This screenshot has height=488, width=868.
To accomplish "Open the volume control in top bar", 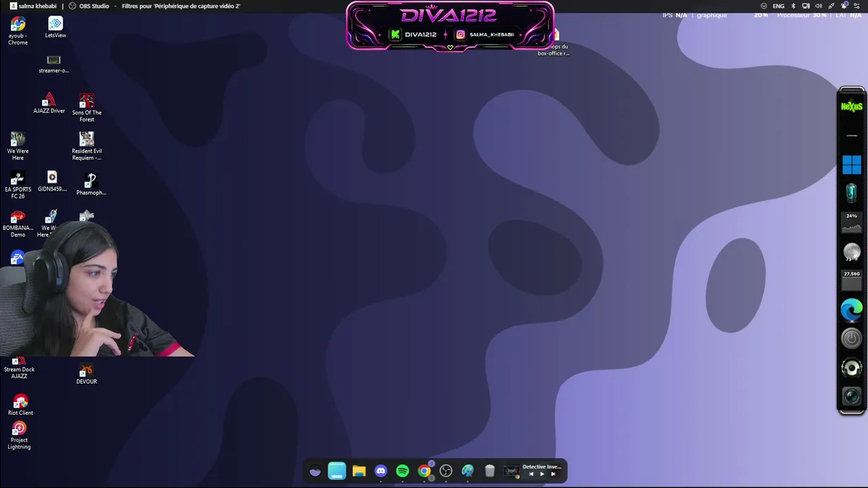I will tap(818, 6).
